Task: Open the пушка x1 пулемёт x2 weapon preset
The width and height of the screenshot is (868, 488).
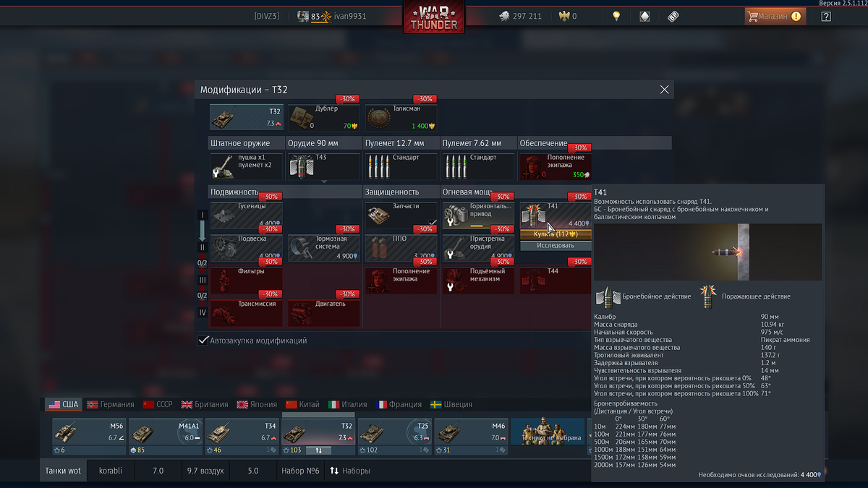Action: [x=247, y=166]
